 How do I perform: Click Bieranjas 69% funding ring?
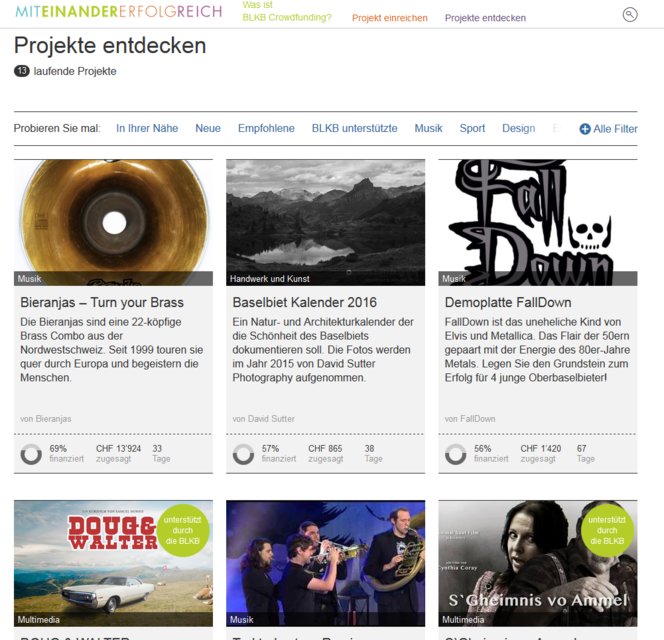(x=31, y=454)
